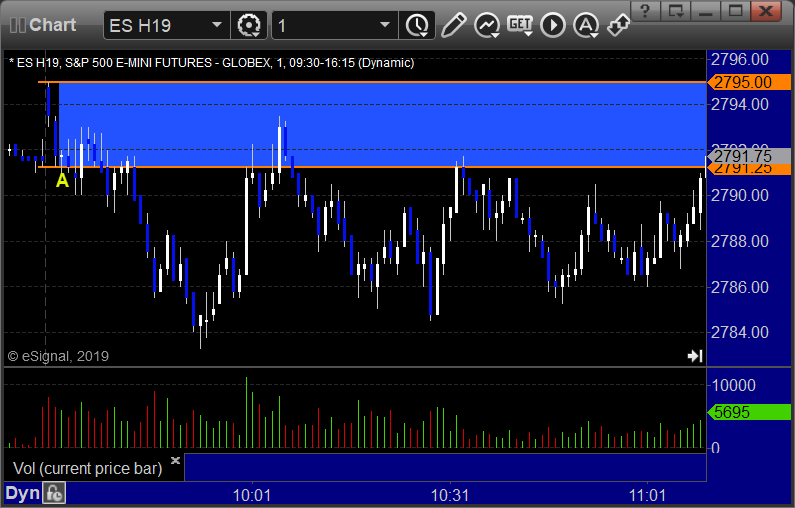
Task: Click the 10:01 time axis label
Action: (x=252, y=495)
